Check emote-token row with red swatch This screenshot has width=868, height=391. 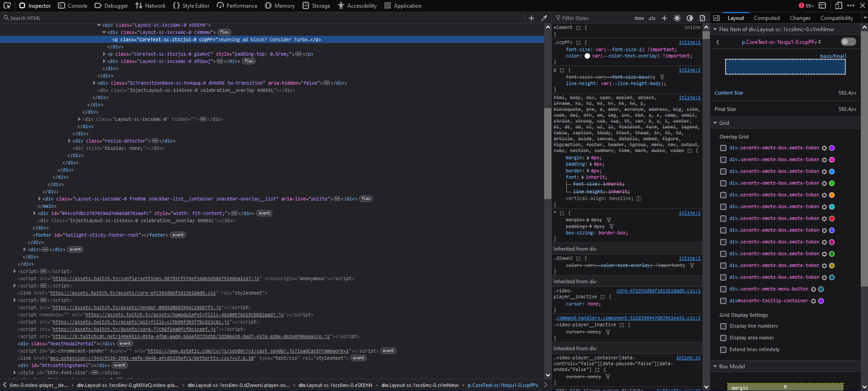[x=723, y=219]
